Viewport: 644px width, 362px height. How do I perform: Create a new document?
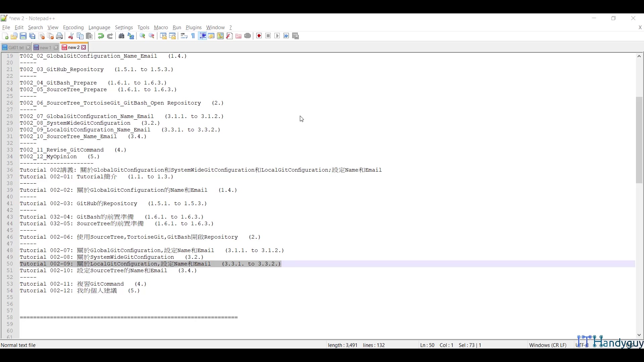(x=6, y=36)
